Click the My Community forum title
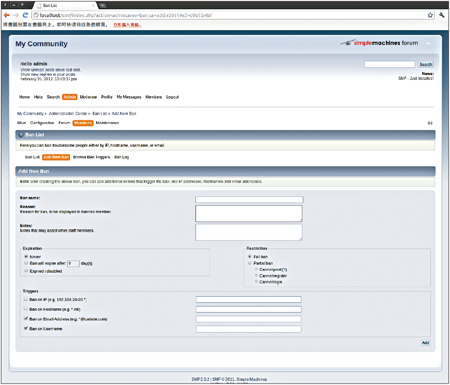This screenshot has height=385, width=450. [41, 44]
